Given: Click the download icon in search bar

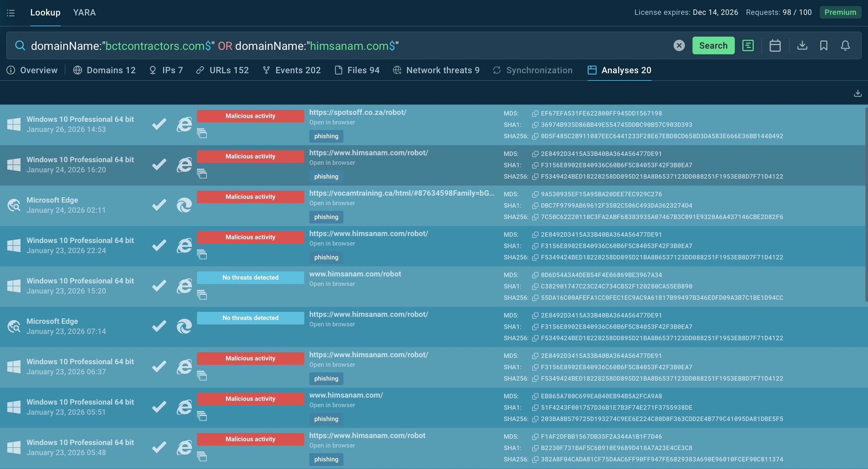Looking at the screenshot, I should [x=802, y=45].
